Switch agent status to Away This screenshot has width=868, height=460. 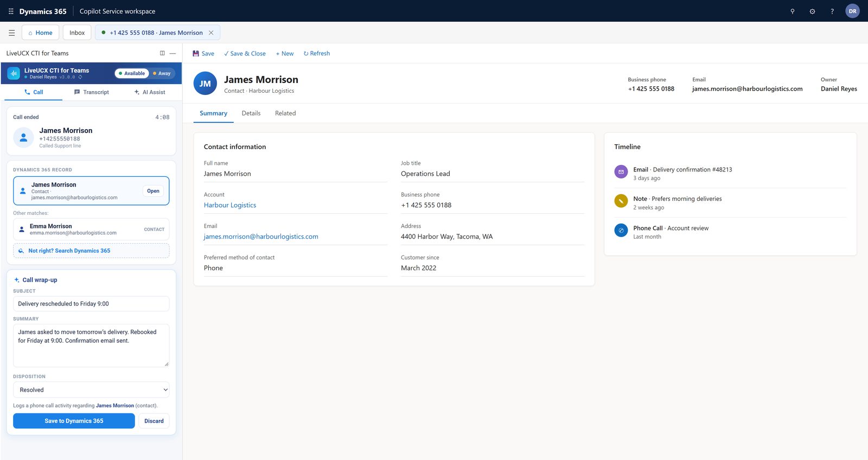click(162, 73)
